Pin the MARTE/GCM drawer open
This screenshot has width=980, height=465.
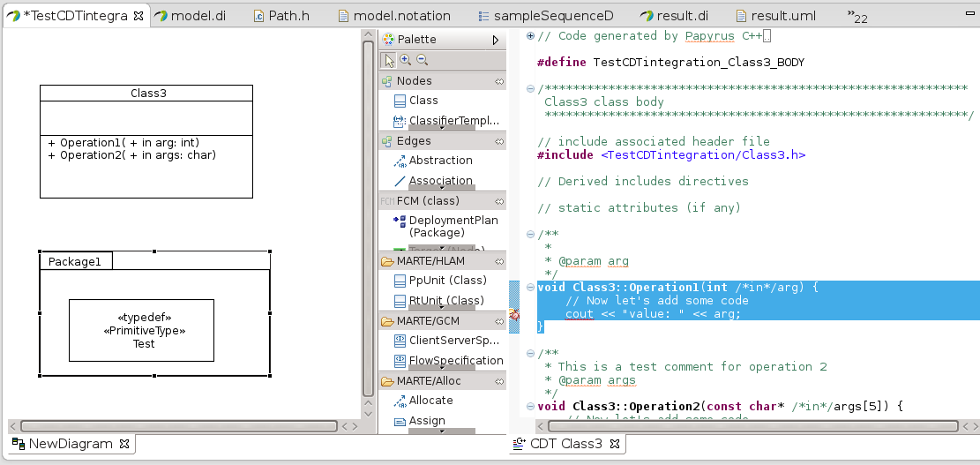click(x=499, y=321)
